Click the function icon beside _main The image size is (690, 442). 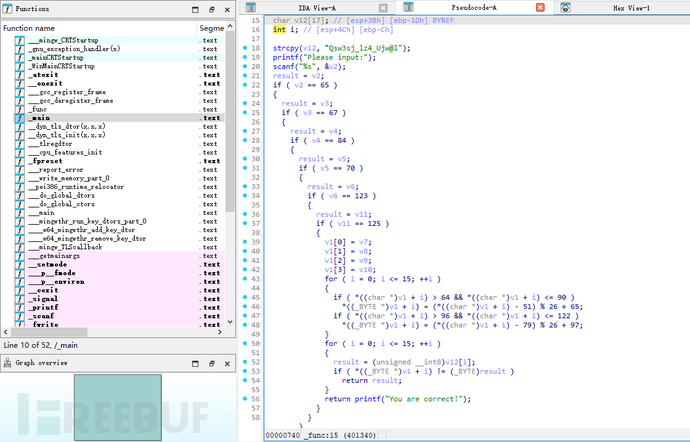(x=21, y=118)
